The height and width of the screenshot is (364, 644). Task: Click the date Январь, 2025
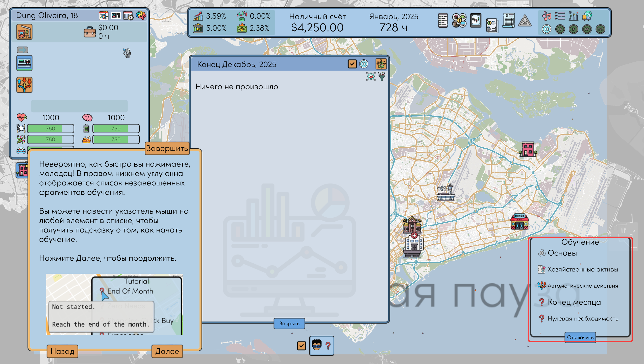click(x=394, y=16)
